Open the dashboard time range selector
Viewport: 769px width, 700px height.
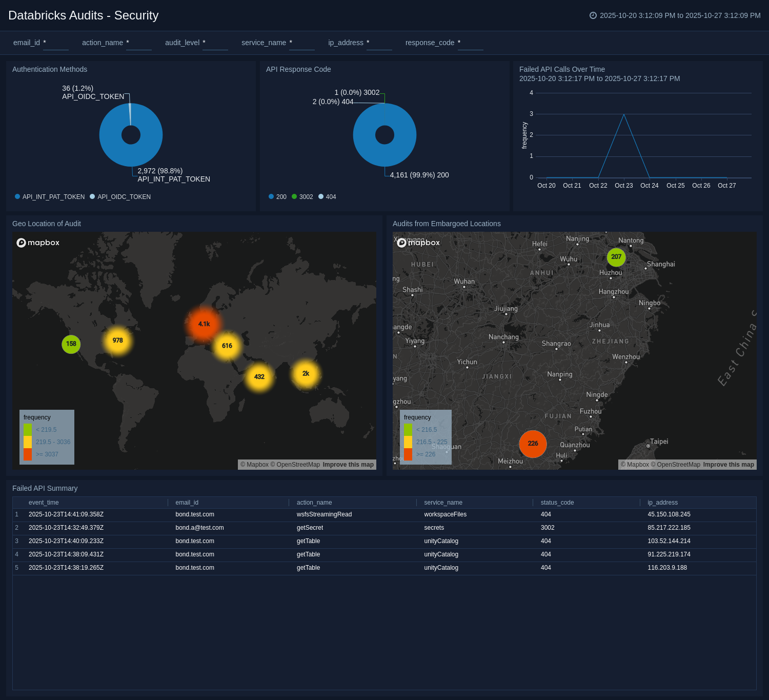(679, 15)
